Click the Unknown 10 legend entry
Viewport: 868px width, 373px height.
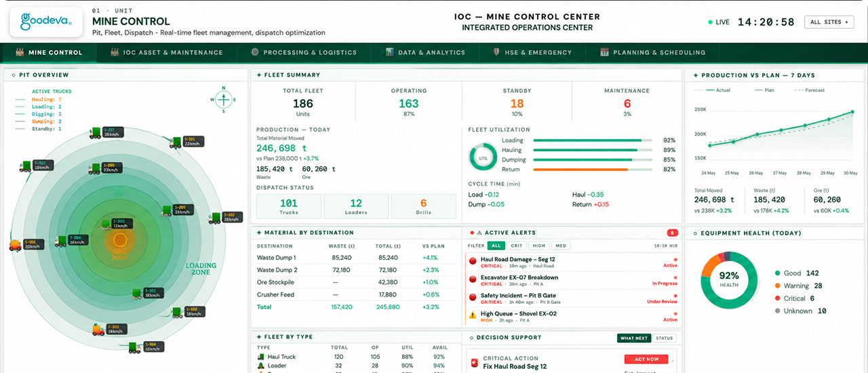(x=800, y=311)
